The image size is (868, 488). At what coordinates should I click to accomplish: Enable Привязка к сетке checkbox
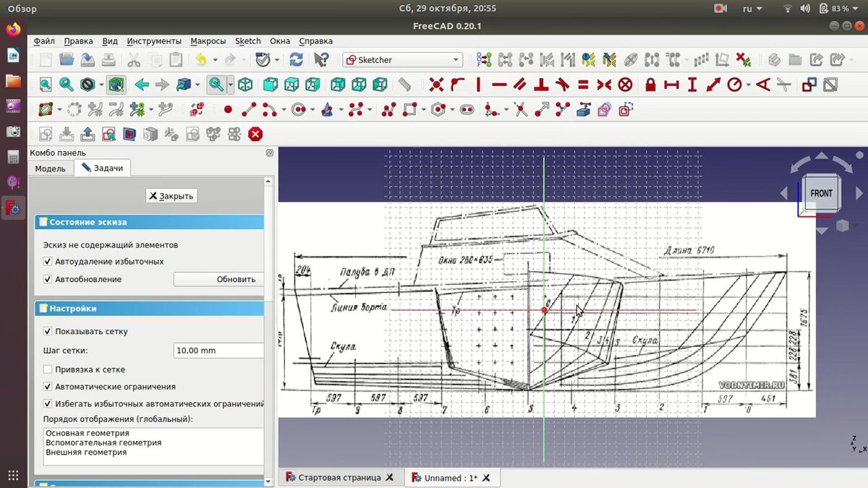pos(48,369)
